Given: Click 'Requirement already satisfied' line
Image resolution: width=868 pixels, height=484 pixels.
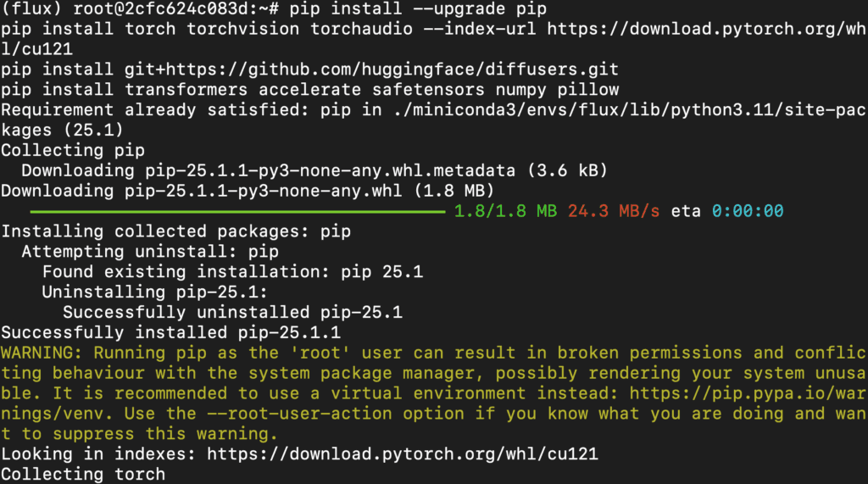Looking at the screenshot, I should click(x=433, y=109).
